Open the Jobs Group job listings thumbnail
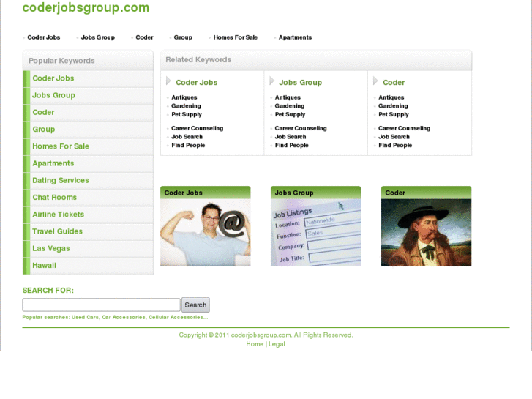Image resolution: width=532 pixels, height=399 pixels. point(316,233)
